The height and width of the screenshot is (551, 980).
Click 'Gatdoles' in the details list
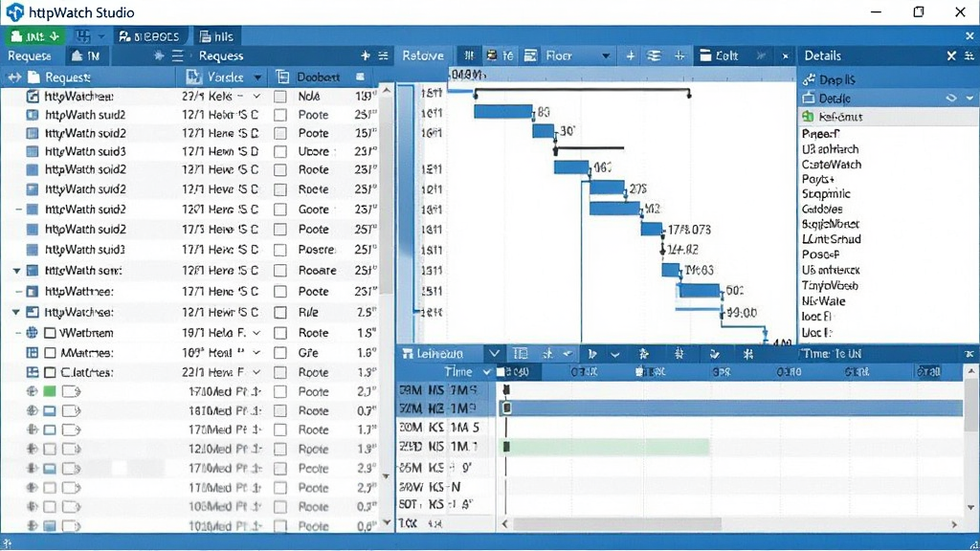point(822,209)
